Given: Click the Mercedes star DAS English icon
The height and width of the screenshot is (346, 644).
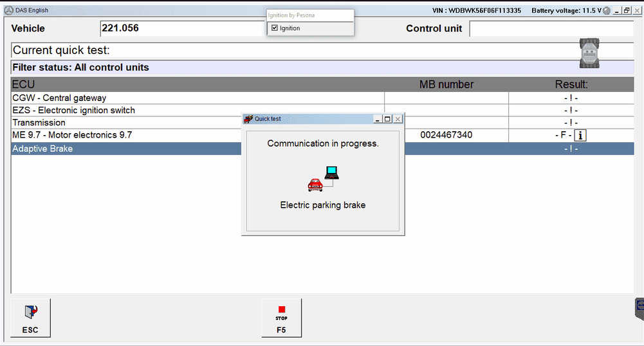Looking at the screenshot, I should [x=8, y=10].
